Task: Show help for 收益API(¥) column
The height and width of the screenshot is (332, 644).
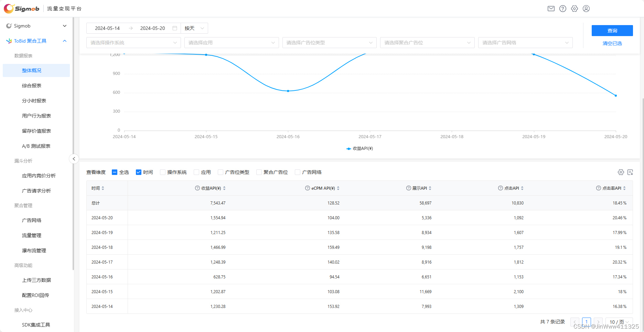Action: (197, 188)
